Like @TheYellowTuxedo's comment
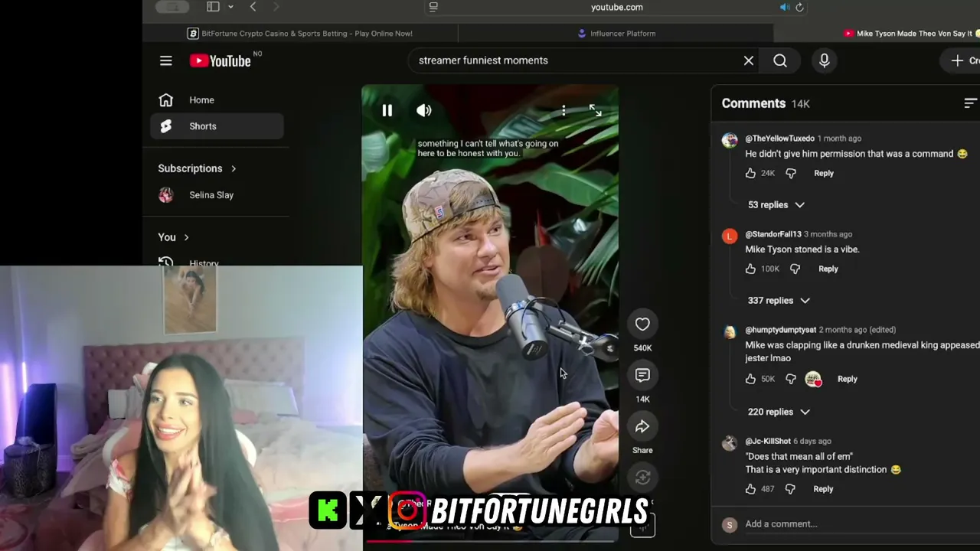 pos(750,174)
